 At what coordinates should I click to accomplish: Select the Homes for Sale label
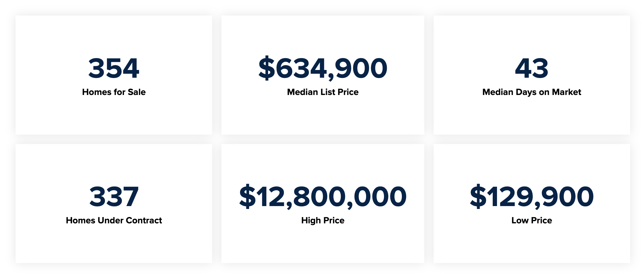[x=114, y=92]
